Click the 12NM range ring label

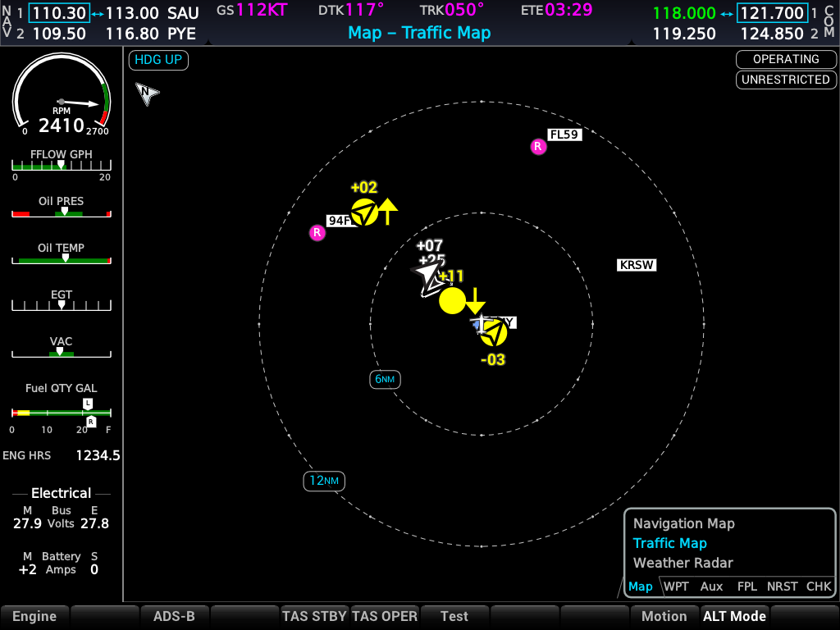324,481
